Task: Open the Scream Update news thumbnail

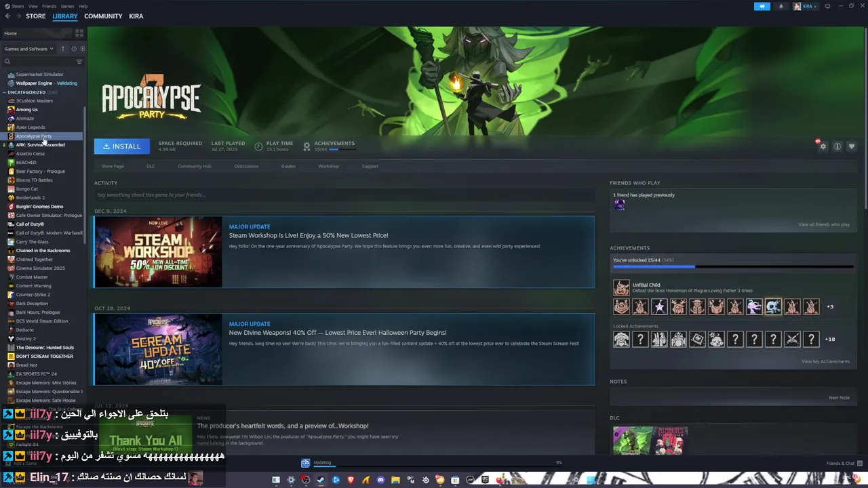Action: pos(158,349)
